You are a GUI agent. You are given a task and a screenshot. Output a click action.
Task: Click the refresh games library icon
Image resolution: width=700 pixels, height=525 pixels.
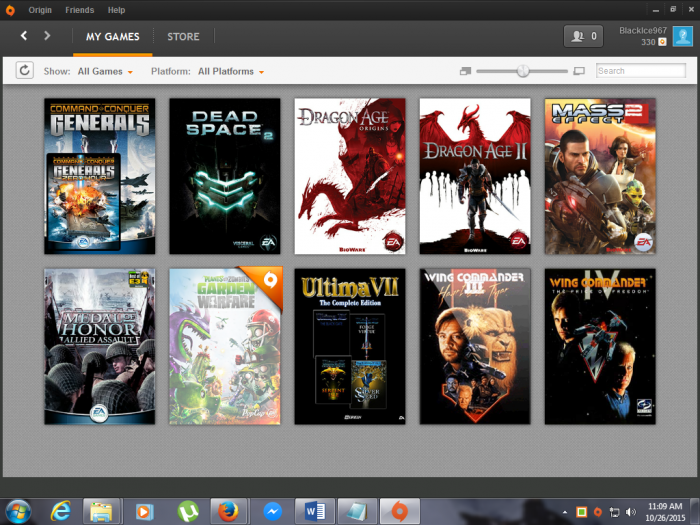24,71
